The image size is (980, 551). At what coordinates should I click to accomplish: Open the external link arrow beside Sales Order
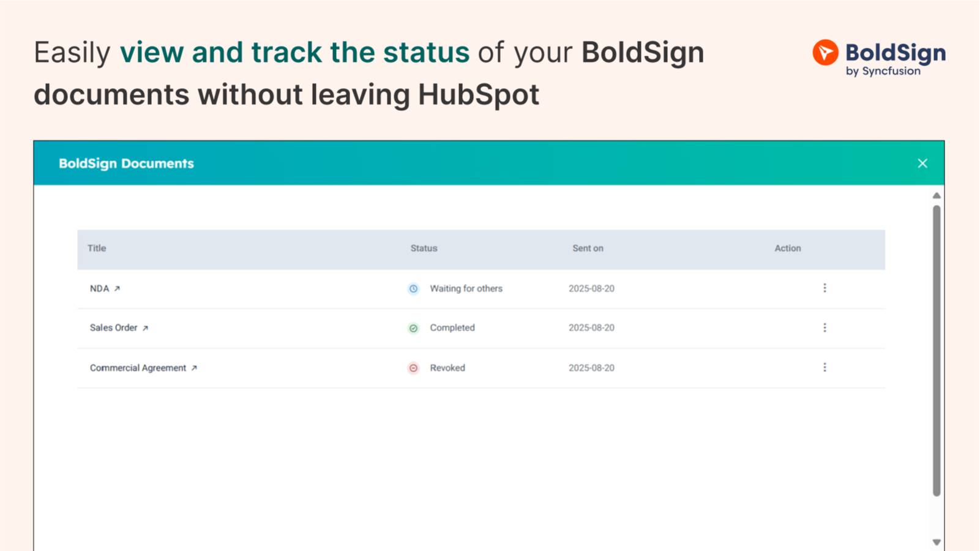click(146, 328)
